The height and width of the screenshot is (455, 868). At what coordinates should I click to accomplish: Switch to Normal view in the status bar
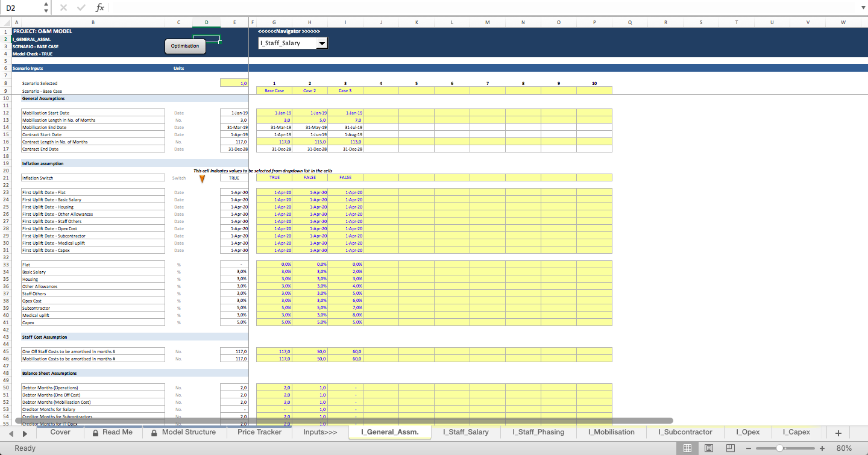tap(687, 448)
